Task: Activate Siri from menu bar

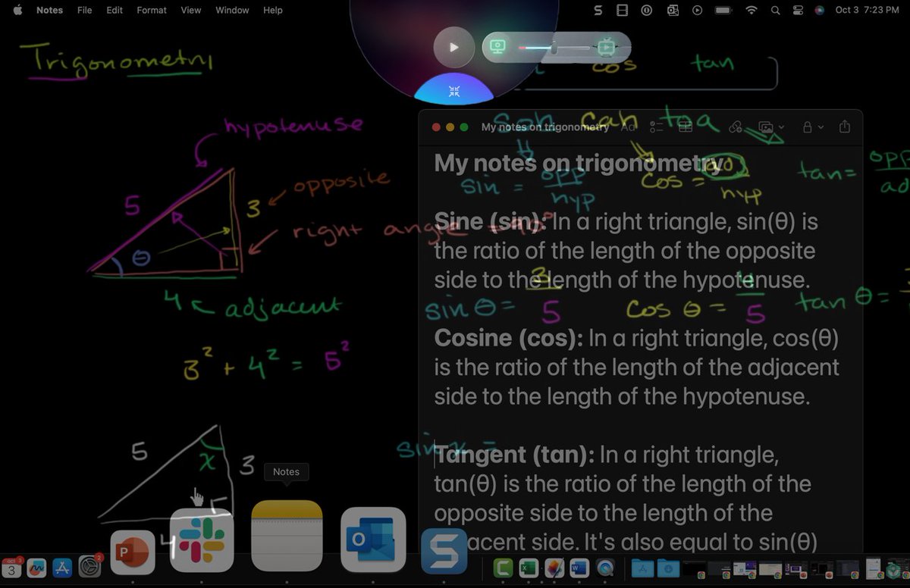Action: click(x=819, y=10)
